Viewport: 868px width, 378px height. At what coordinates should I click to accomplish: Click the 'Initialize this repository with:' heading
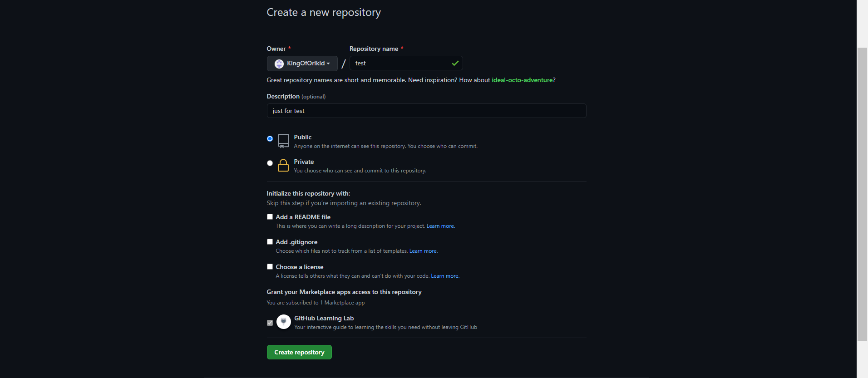[x=308, y=193]
